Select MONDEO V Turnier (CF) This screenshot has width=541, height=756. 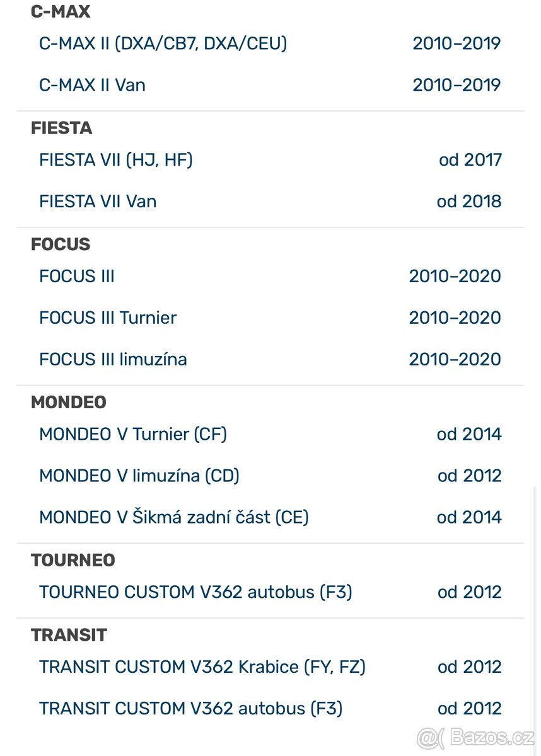pos(133,434)
